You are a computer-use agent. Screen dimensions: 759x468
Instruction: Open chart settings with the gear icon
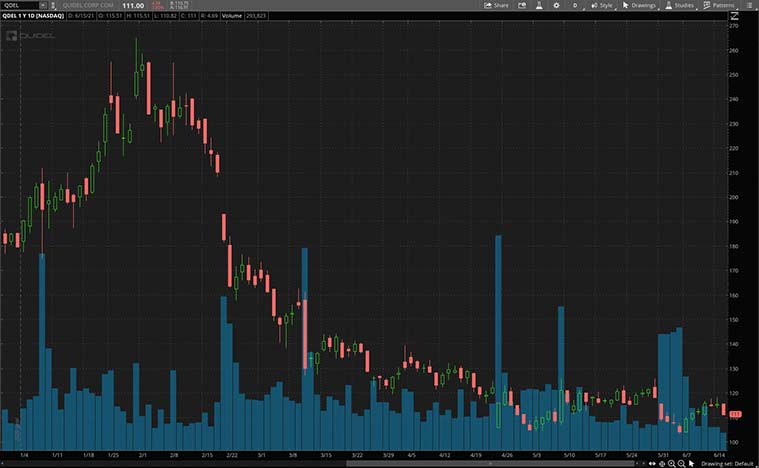(x=557, y=5)
